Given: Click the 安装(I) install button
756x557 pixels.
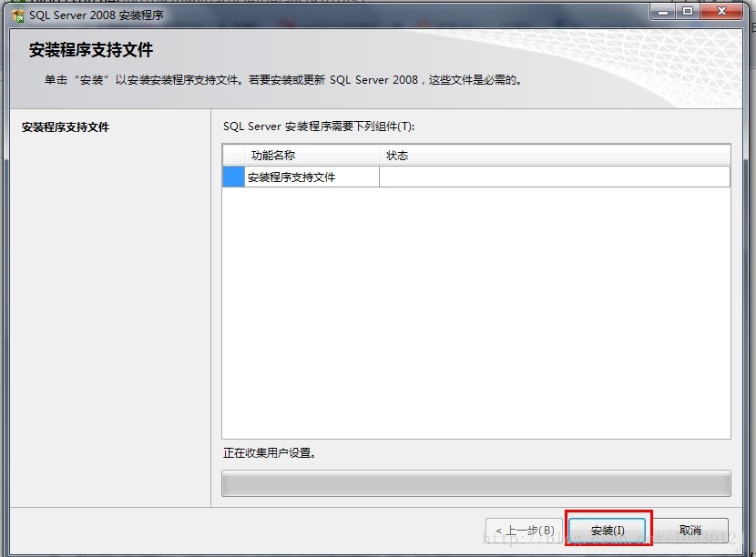Looking at the screenshot, I should point(608,531).
